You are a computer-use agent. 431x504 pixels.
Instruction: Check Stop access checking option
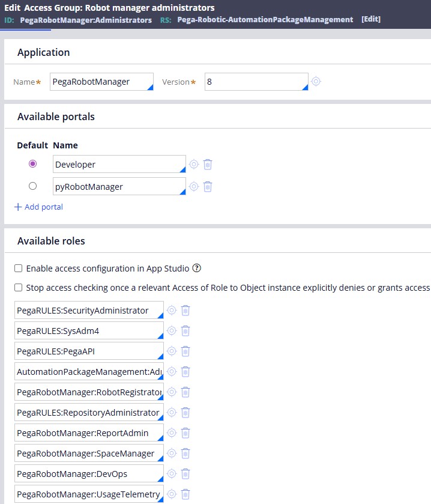click(19, 288)
